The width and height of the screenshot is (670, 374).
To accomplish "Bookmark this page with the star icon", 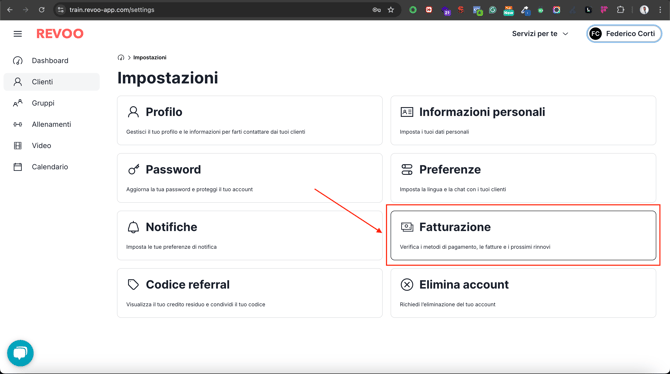I will [391, 10].
